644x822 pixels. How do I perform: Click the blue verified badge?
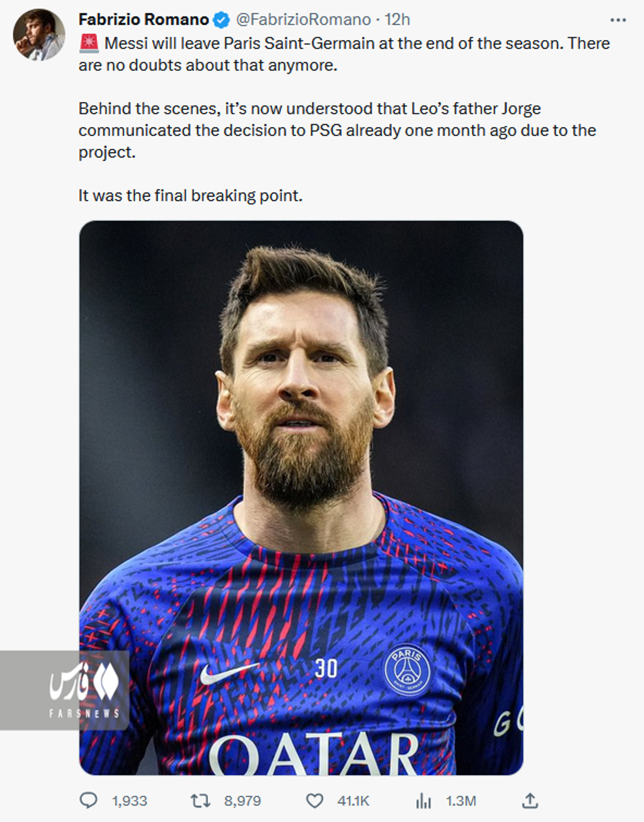point(221,20)
